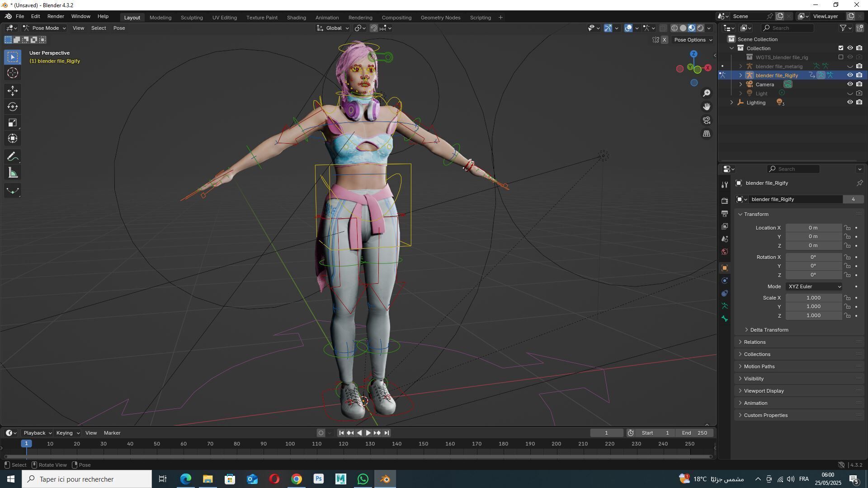This screenshot has width=868, height=488.
Task: Select the Measure tool
Action: pos(13,173)
